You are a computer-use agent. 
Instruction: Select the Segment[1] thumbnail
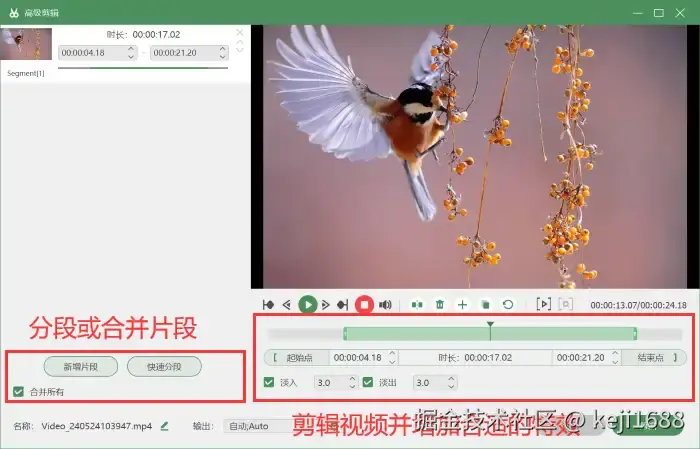pyautogui.click(x=26, y=44)
